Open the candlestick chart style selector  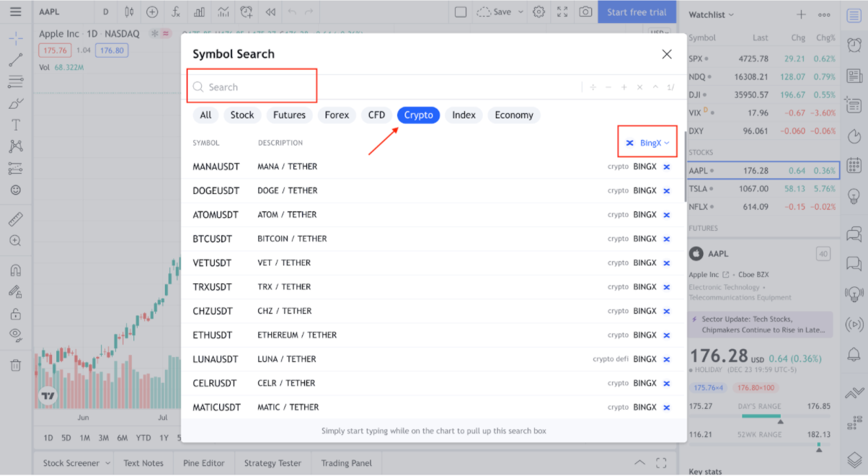click(129, 12)
